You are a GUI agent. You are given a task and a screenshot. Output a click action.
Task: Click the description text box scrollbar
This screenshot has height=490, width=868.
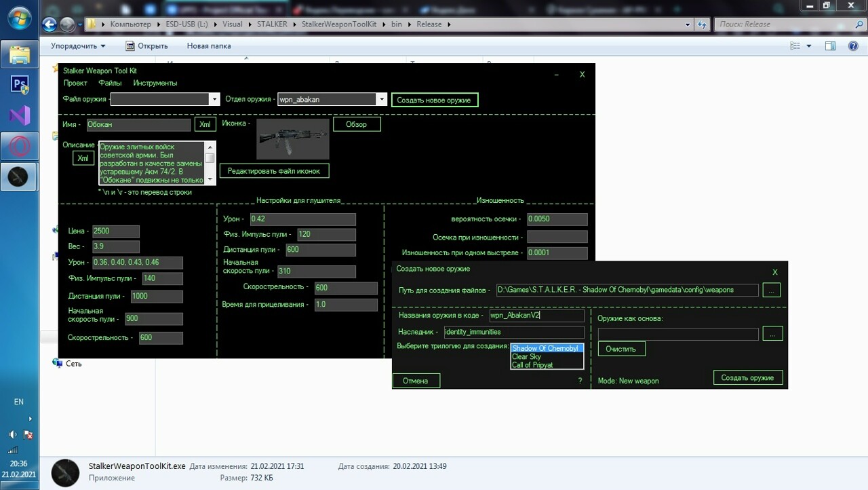pyautogui.click(x=210, y=162)
